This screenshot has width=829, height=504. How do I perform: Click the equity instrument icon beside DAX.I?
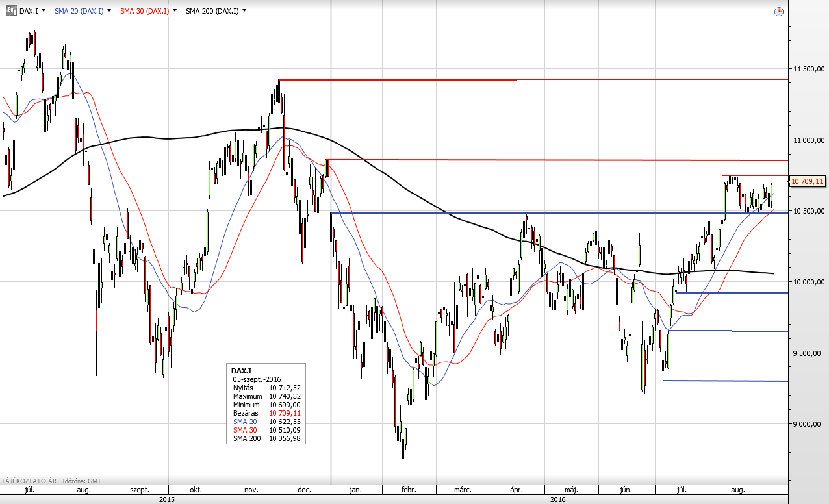coord(11,11)
